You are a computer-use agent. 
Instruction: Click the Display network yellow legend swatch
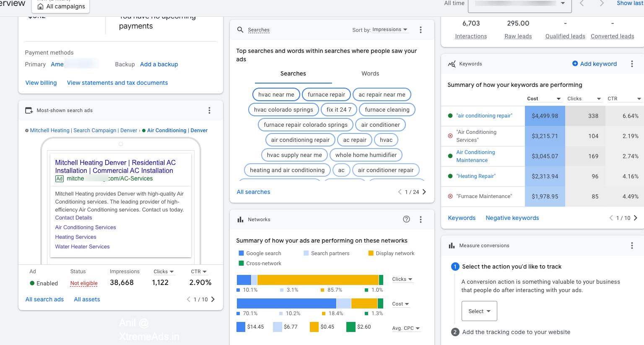(x=371, y=253)
